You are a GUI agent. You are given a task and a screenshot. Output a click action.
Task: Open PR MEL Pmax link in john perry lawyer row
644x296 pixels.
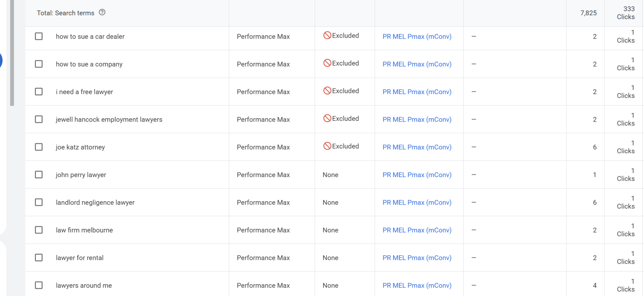(417, 175)
